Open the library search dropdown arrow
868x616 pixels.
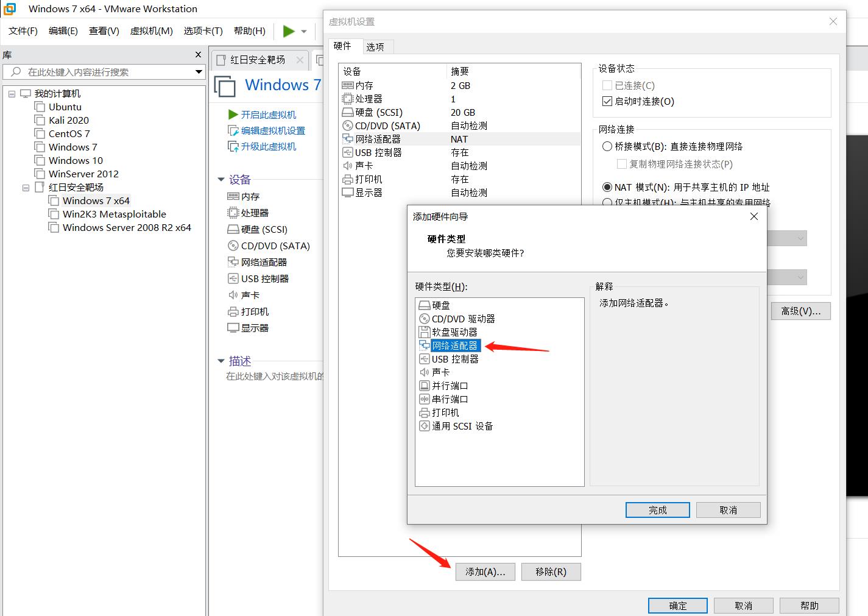point(199,72)
